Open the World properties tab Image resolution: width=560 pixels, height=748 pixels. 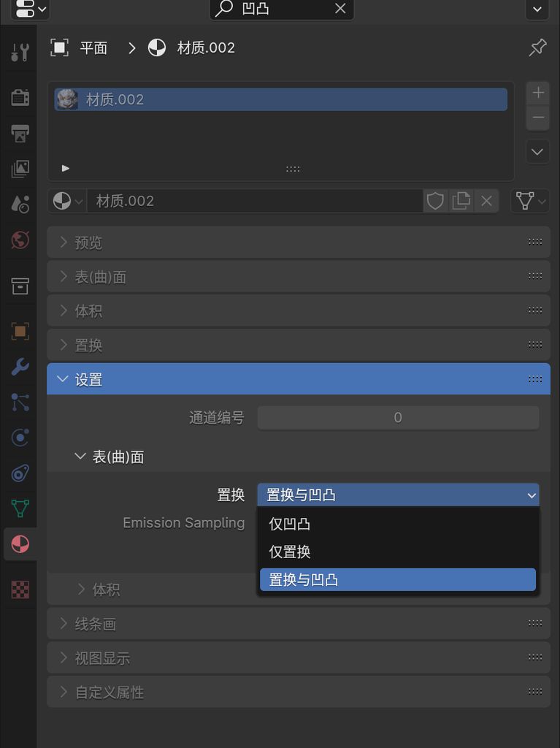pos(20,240)
